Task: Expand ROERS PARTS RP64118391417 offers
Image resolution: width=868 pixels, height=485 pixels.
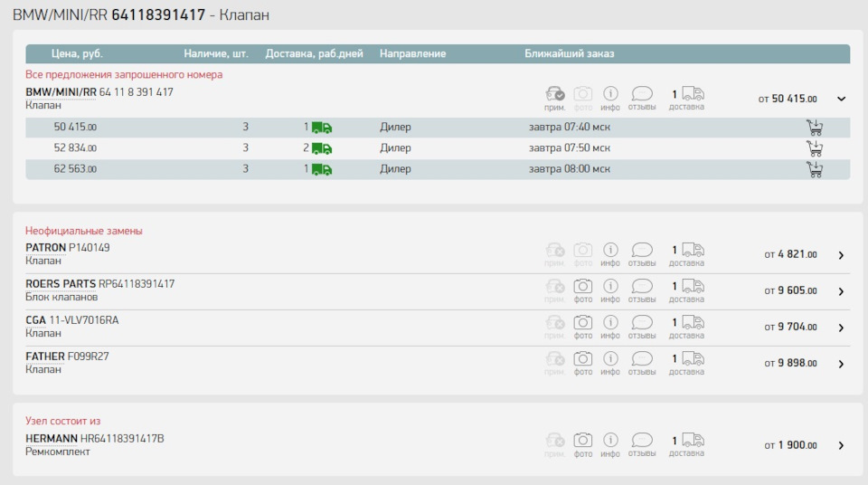Action: (841, 291)
